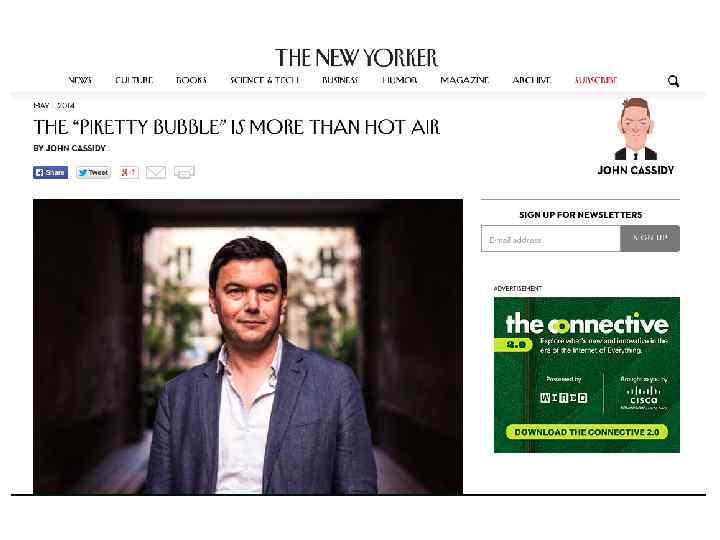Open the News section
Viewport: 720px width, 540px height.
tap(80, 80)
